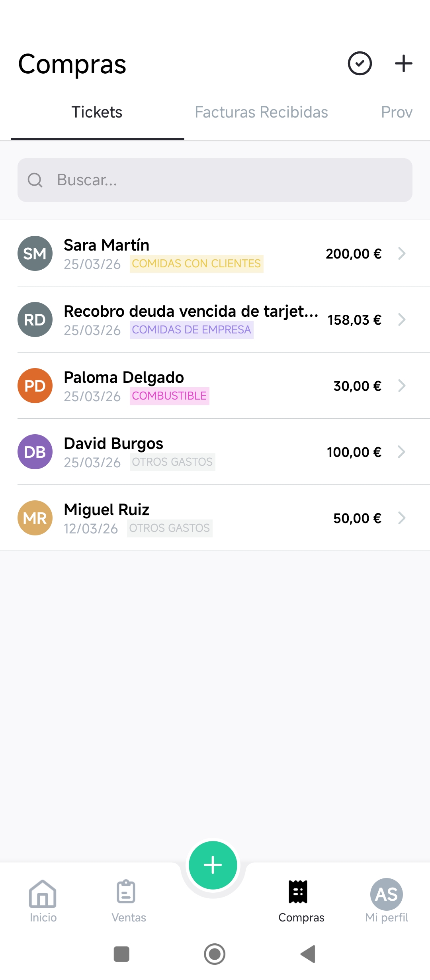Open David Burgos ticket entry
The image size is (430, 980).
(x=215, y=452)
